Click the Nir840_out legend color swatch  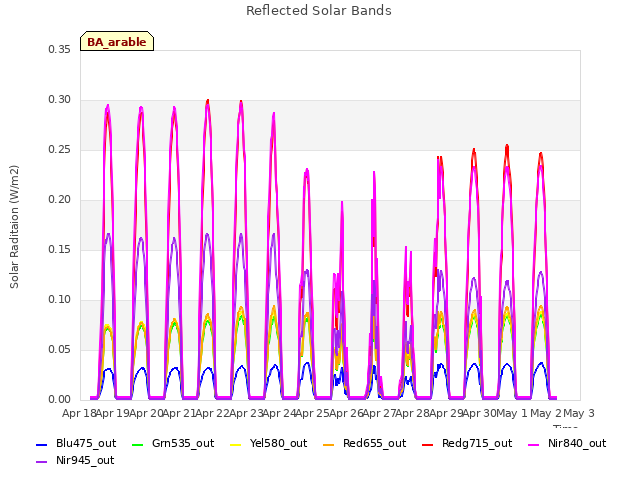pyautogui.click(x=533, y=444)
